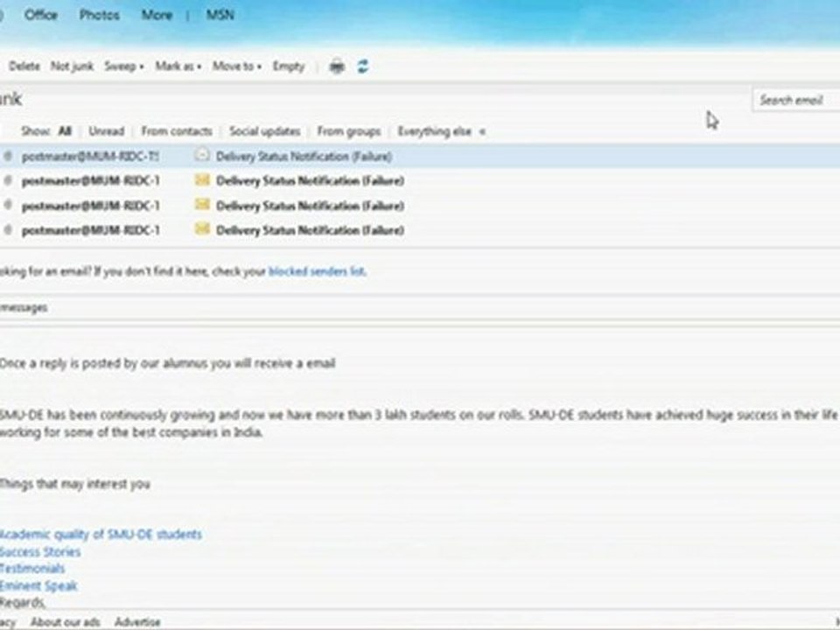Open the Move to dropdown
840x630 pixels.
[237, 66]
